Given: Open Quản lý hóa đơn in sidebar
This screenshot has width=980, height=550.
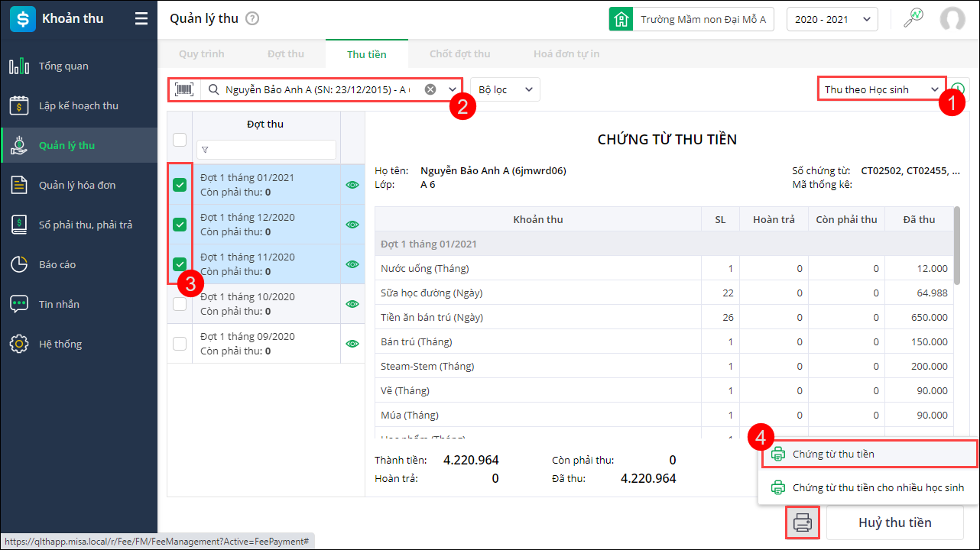Looking at the screenshot, I should click(x=79, y=185).
